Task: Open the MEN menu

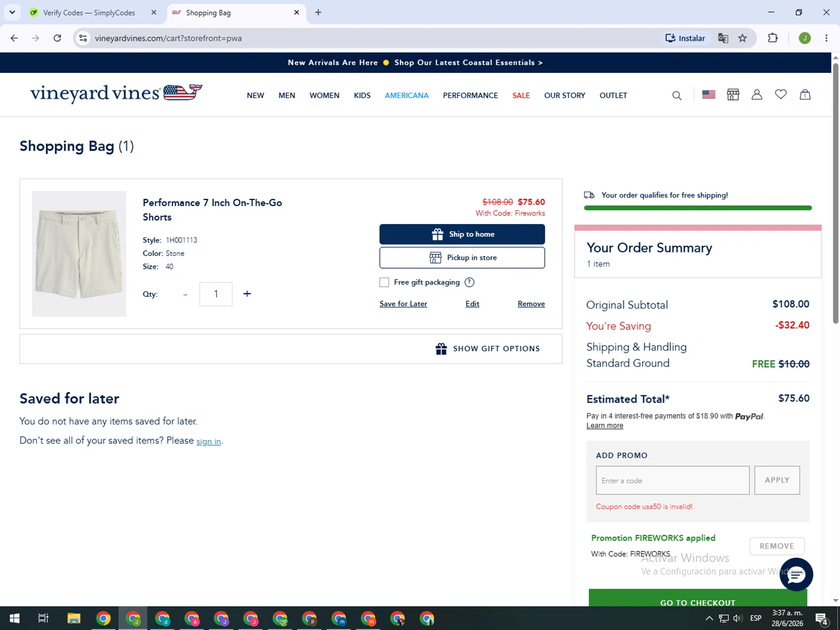Action: click(x=287, y=95)
